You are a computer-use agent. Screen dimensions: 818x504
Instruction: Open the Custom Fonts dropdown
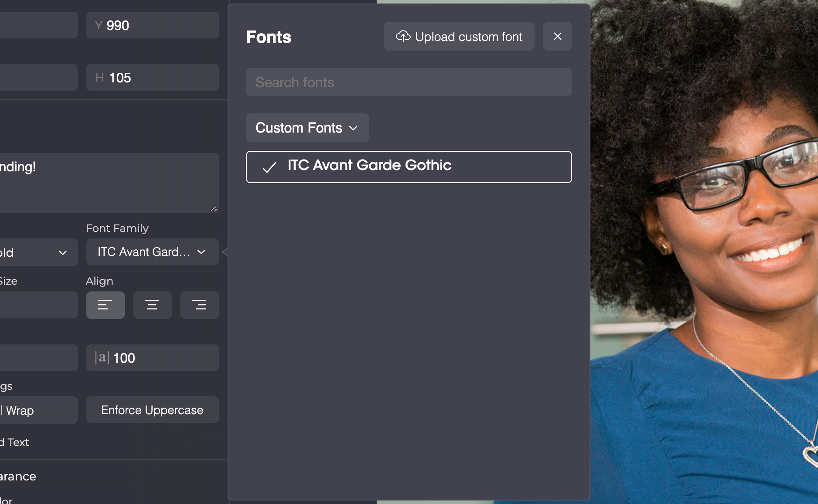pyautogui.click(x=307, y=128)
